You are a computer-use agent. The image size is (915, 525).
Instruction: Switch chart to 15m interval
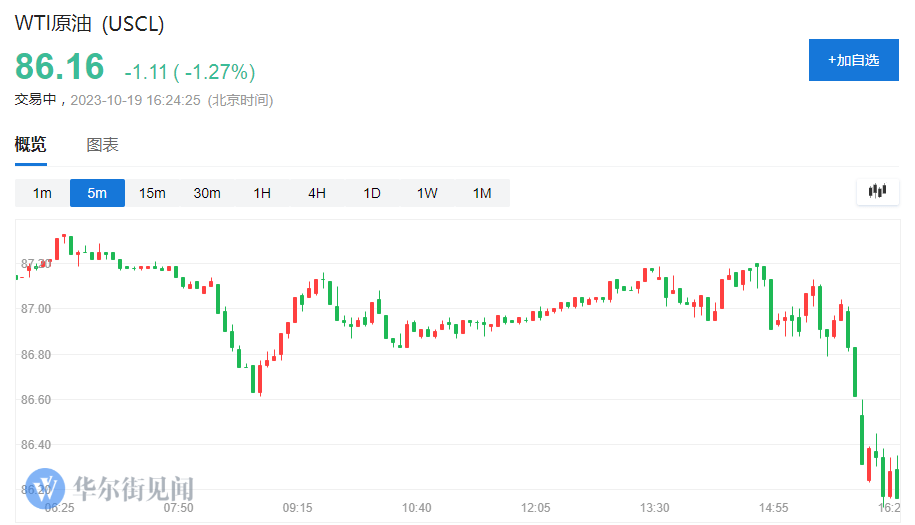[x=152, y=193]
